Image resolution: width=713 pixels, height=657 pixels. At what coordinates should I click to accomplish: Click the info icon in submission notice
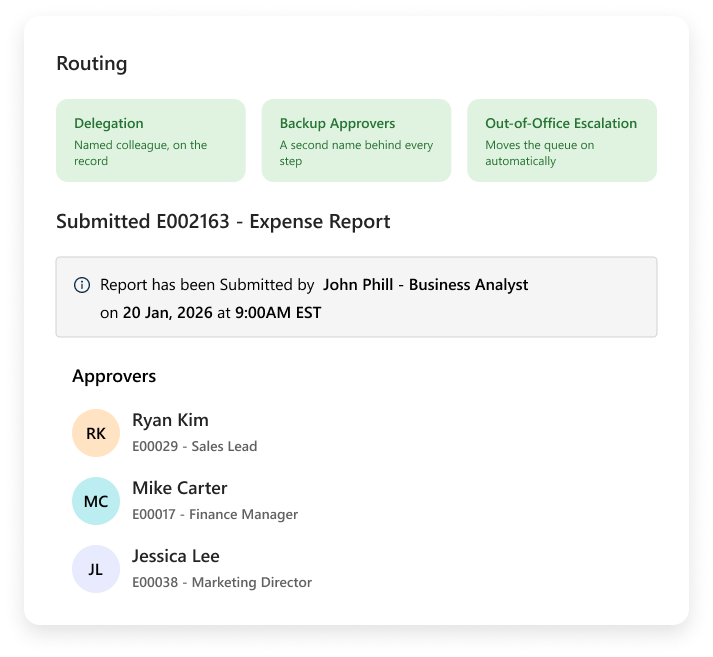[x=82, y=285]
